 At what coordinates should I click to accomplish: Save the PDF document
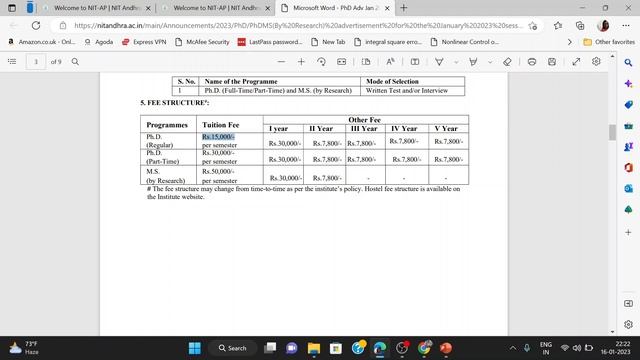point(552,62)
